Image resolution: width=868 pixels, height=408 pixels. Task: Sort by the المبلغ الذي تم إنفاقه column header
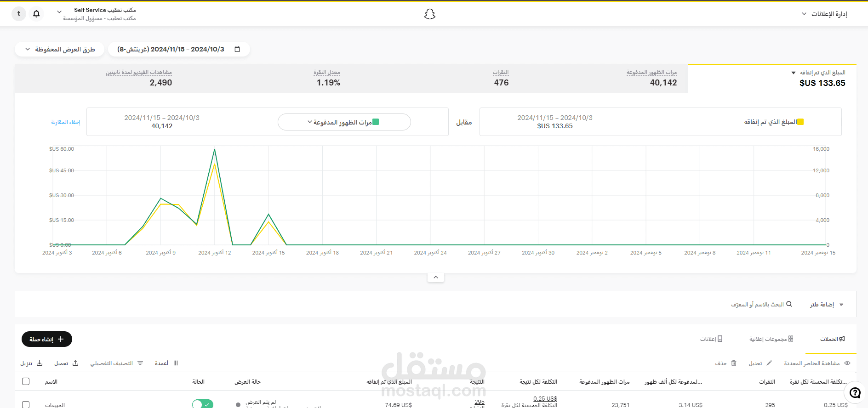[389, 382]
